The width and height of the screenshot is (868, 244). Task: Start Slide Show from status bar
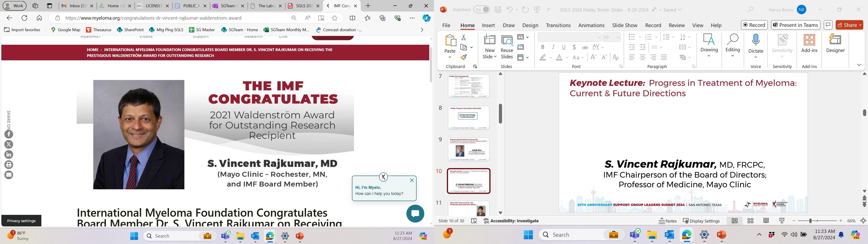[782, 221]
